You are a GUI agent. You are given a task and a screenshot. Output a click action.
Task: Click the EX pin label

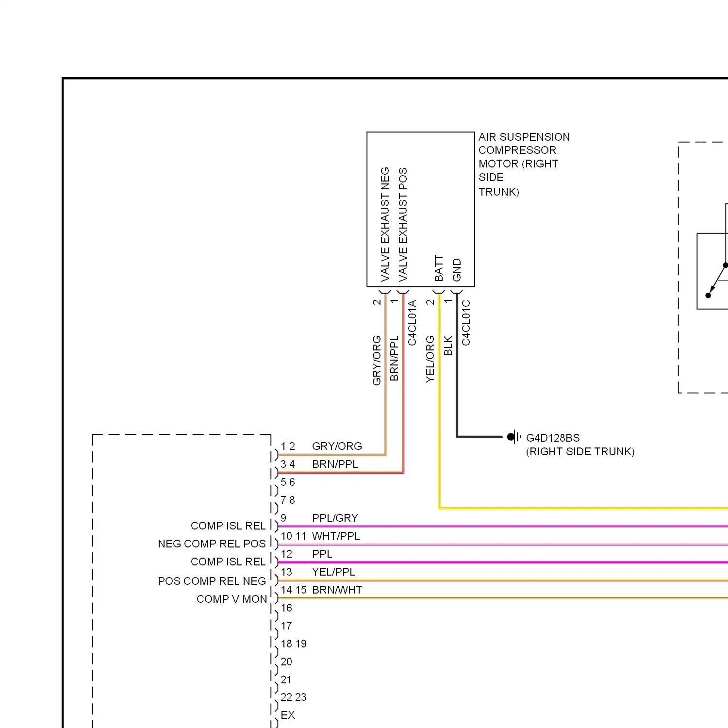click(x=288, y=715)
